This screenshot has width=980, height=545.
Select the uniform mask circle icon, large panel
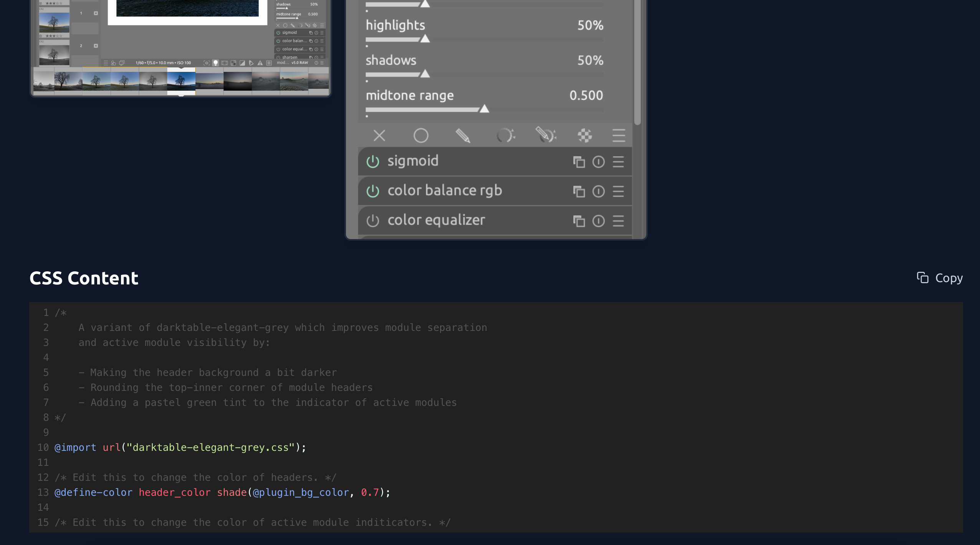(421, 136)
